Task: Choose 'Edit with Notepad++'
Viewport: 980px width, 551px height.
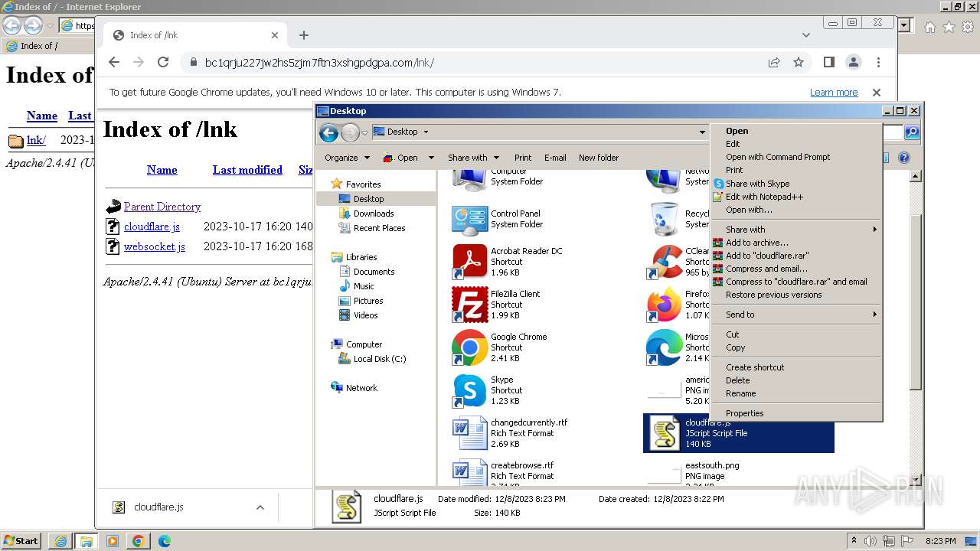Action: (x=796, y=197)
